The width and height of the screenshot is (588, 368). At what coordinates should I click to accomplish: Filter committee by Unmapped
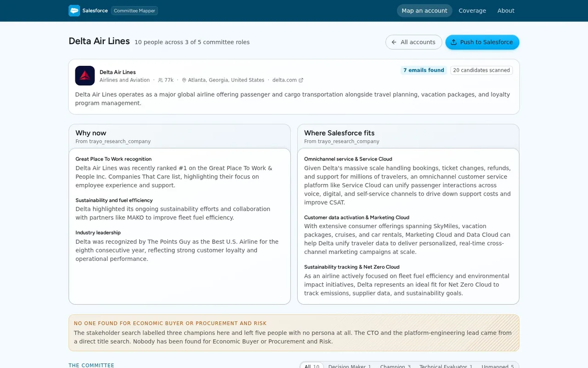[498, 366]
